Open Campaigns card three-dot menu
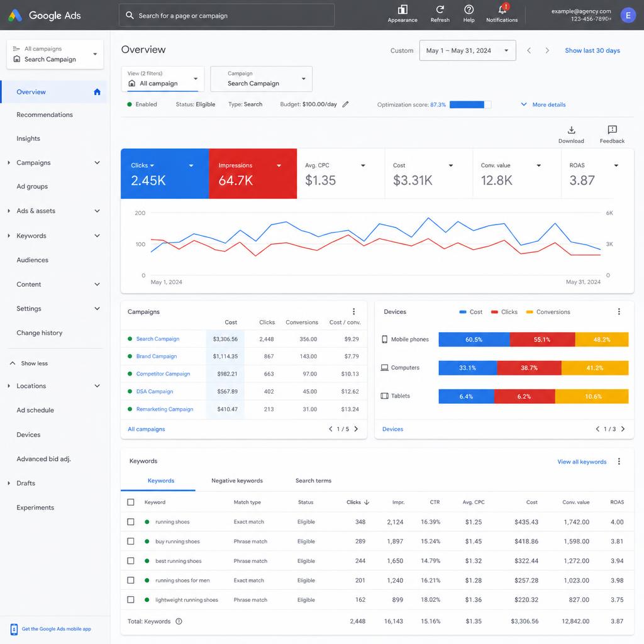 point(353,312)
